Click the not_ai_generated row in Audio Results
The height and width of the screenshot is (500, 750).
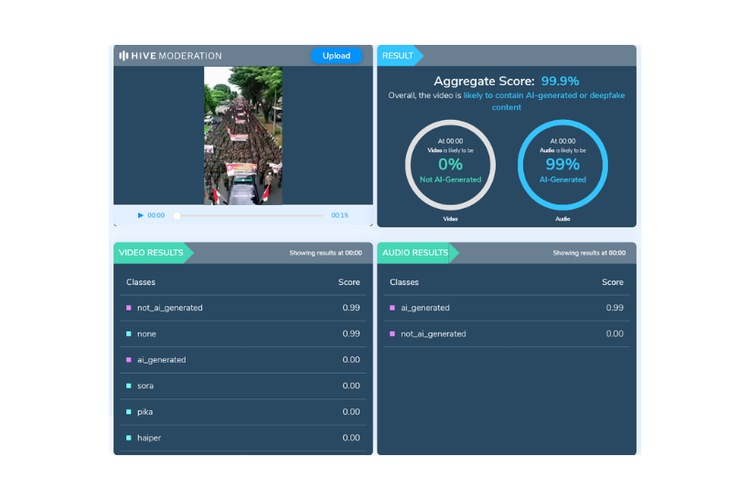507,333
